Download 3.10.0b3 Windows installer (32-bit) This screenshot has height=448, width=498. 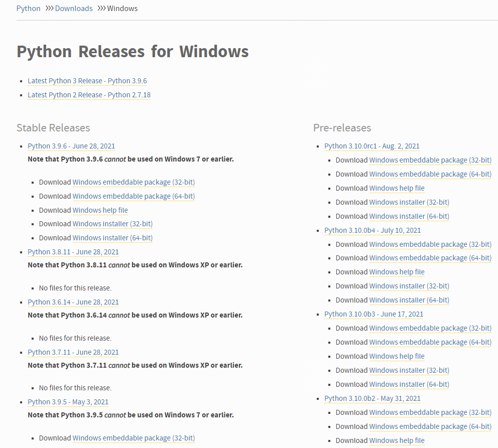(x=409, y=370)
